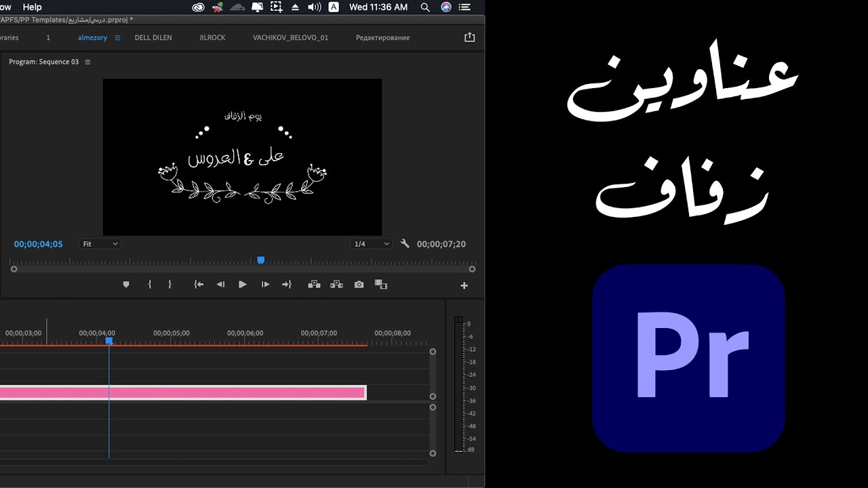
Task: Click date and time Wed 11:36 AM
Action: pos(378,7)
